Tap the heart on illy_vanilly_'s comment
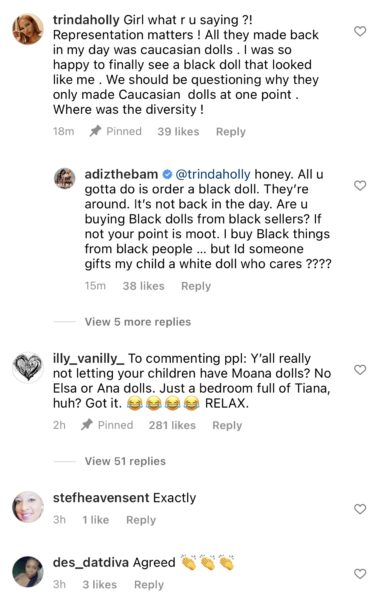This screenshot has height=600, width=388. [x=360, y=370]
